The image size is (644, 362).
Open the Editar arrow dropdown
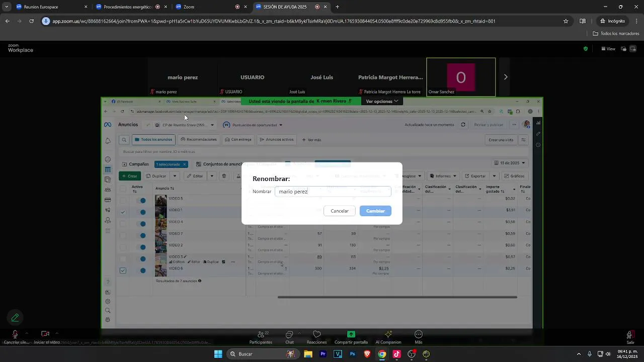pyautogui.click(x=212, y=176)
